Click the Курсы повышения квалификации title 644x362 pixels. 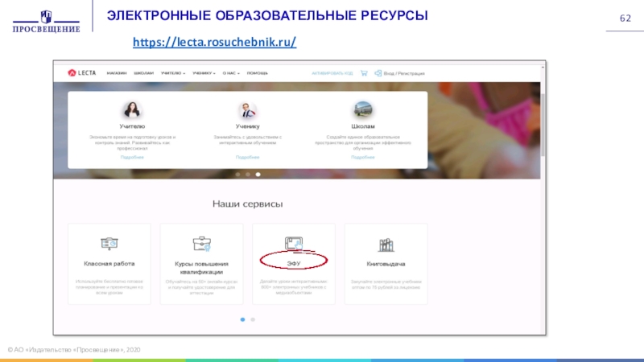coord(202,268)
